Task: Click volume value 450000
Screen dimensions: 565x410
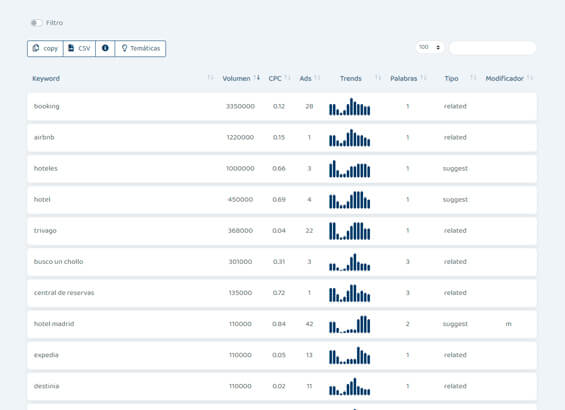Action: pos(240,199)
